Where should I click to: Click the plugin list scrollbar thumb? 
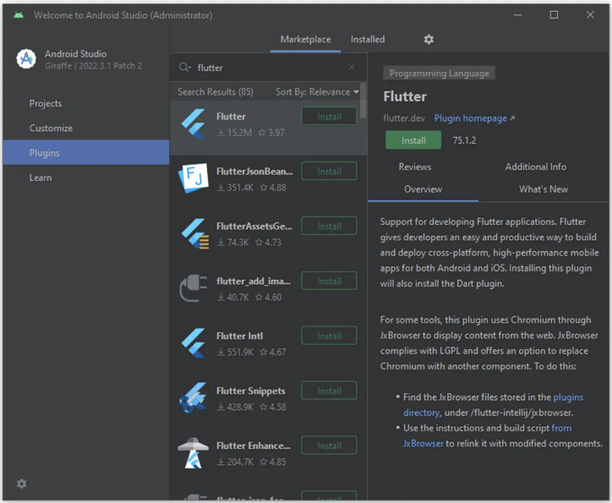[363, 100]
